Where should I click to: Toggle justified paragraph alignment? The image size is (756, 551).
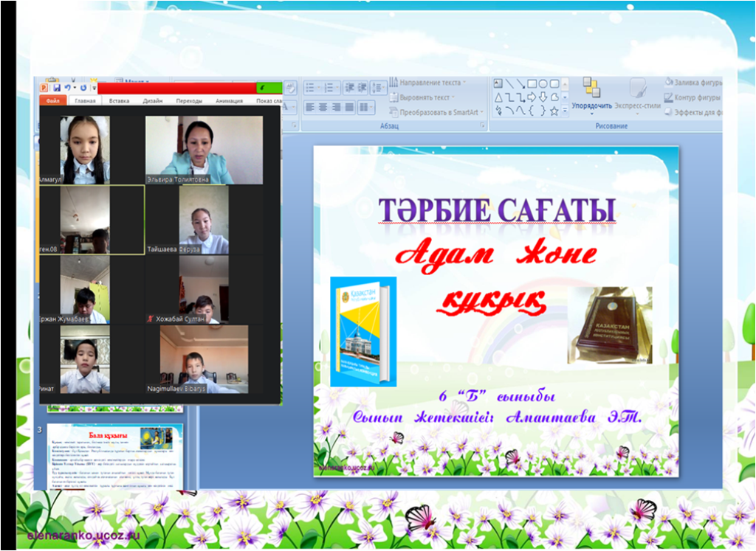pos(349,106)
